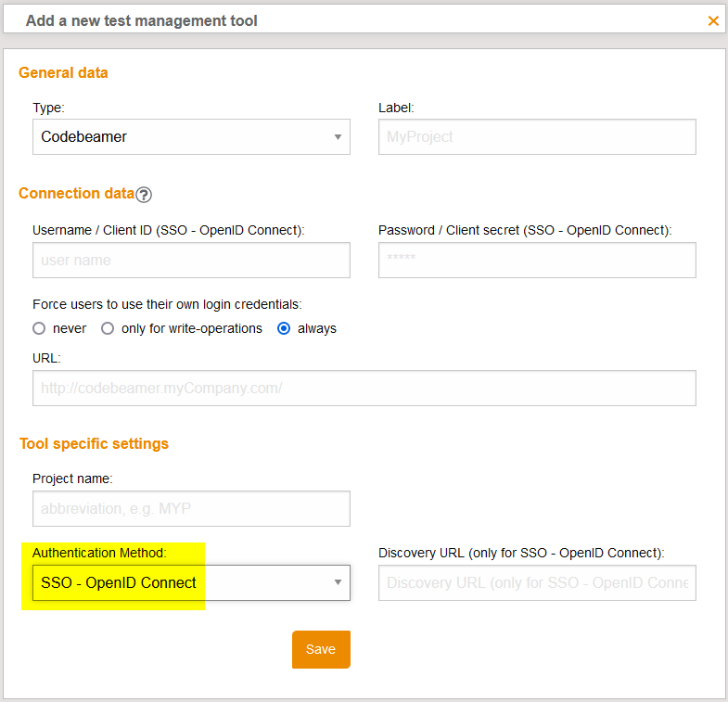The image size is (728, 702).
Task: Click the orange Save button
Action: pos(321,649)
